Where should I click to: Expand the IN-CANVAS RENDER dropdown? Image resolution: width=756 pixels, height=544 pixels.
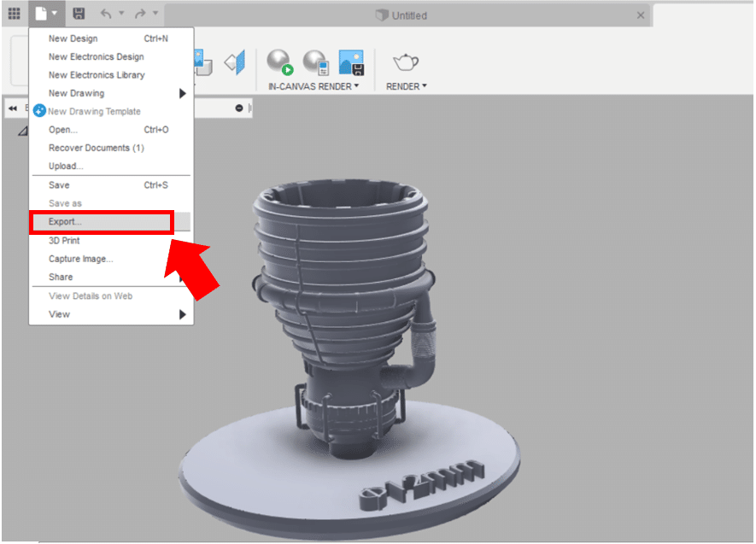click(314, 86)
